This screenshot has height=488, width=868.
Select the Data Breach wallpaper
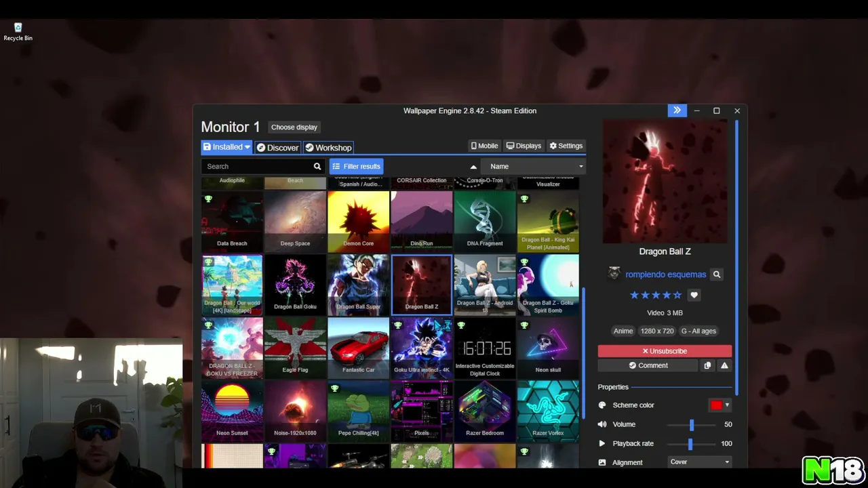pyautogui.click(x=232, y=222)
